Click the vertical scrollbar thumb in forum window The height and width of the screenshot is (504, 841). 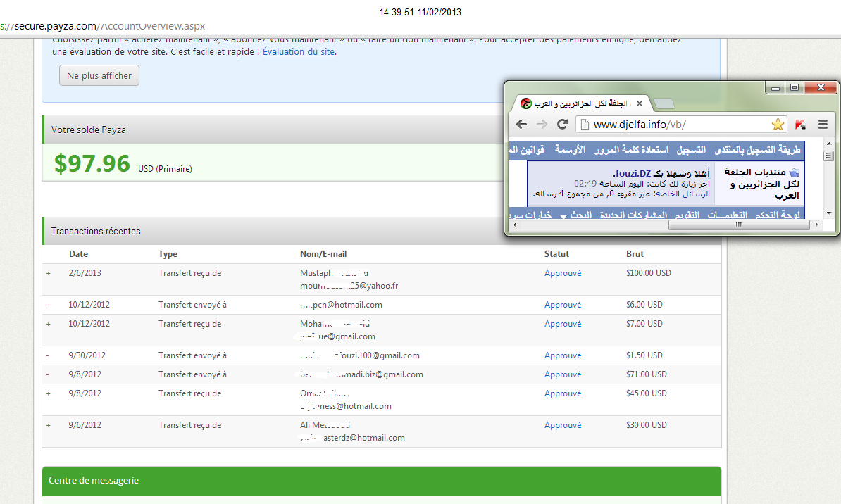point(828,156)
